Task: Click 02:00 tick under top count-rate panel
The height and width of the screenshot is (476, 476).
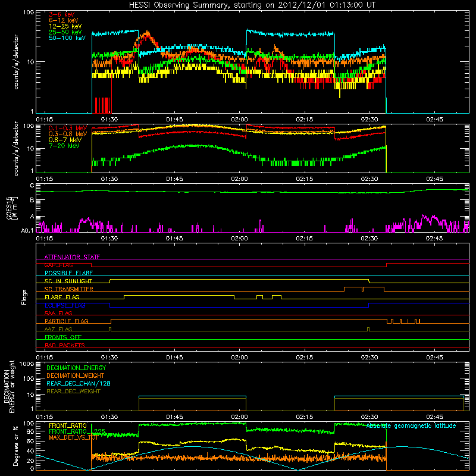Action: tap(240, 120)
